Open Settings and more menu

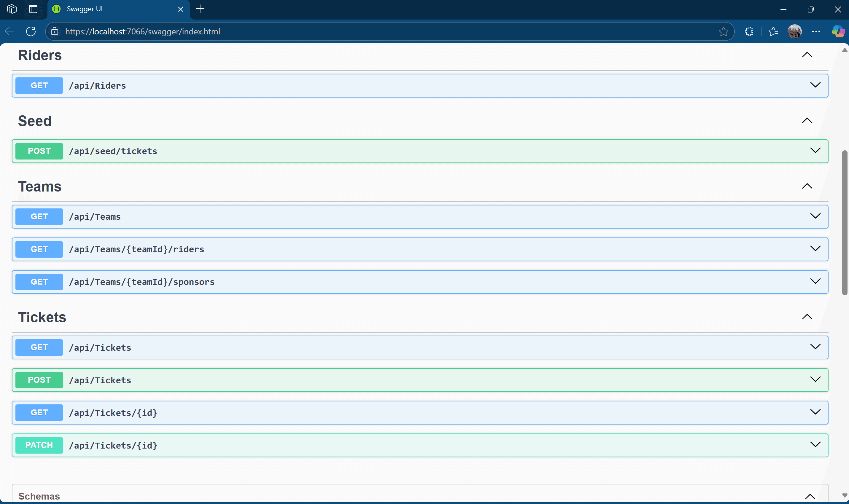(816, 32)
